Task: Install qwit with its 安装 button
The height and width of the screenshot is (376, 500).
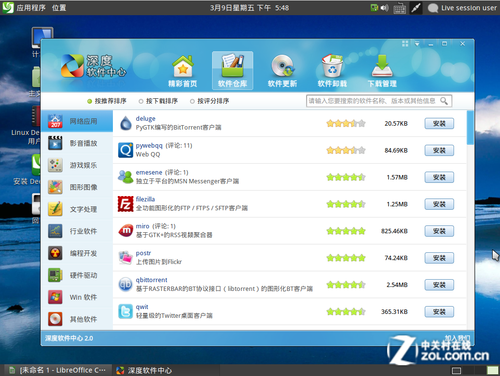Action: tap(439, 312)
